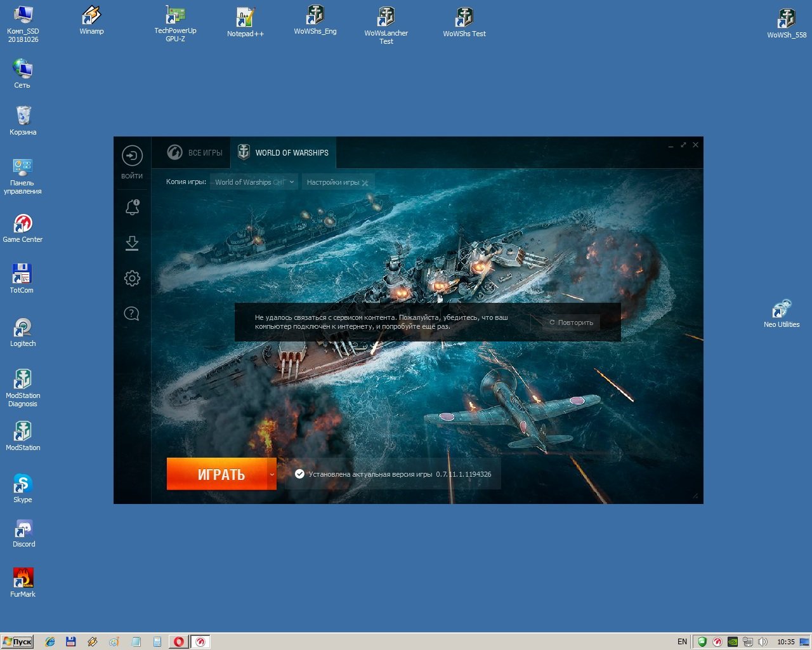Open Game Center settings gear icon
The height and width of the screenshot is (650, 812).
point(132,278)
